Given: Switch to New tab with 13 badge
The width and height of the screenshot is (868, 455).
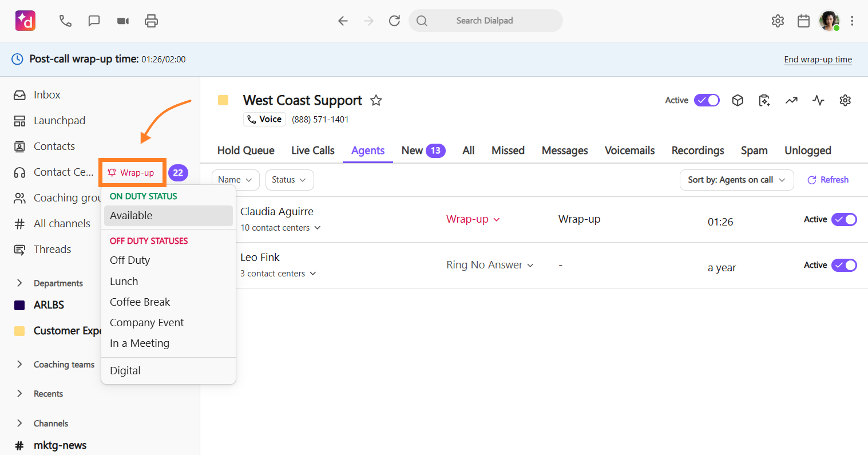Looking at the screenshot, I should [423, 151].
